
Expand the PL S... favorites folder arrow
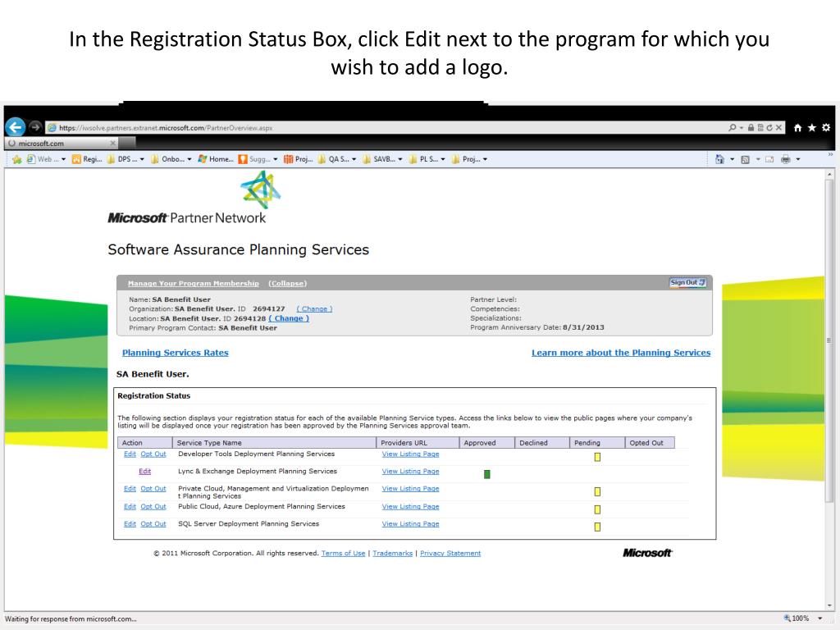point(443,159)
